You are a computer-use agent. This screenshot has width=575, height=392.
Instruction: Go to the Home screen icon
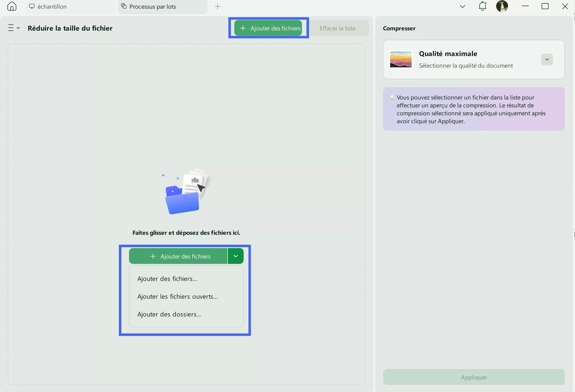coord(12,6)
